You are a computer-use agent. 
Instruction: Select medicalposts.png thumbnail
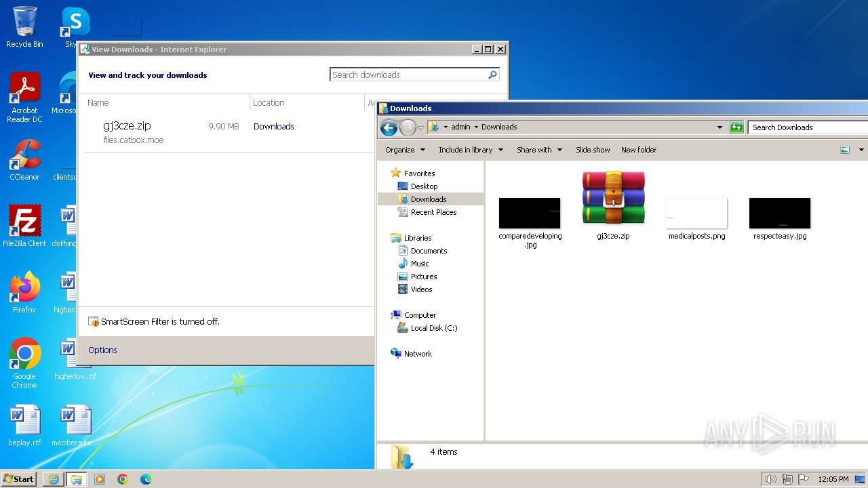click(x=696, y=218)
